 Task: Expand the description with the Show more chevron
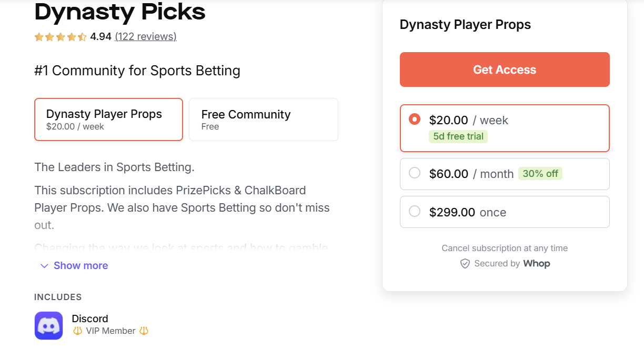pyautogui.click(x=44, y=266)
